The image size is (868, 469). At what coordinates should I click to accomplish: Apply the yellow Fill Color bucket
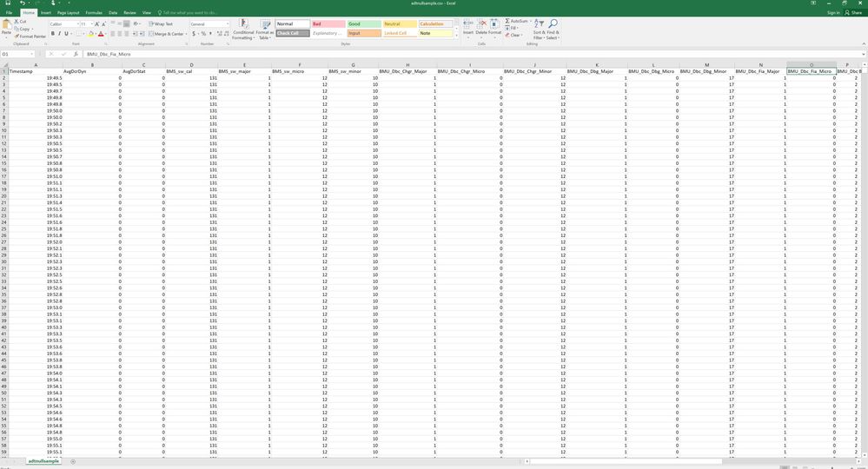tap(90, 34)
